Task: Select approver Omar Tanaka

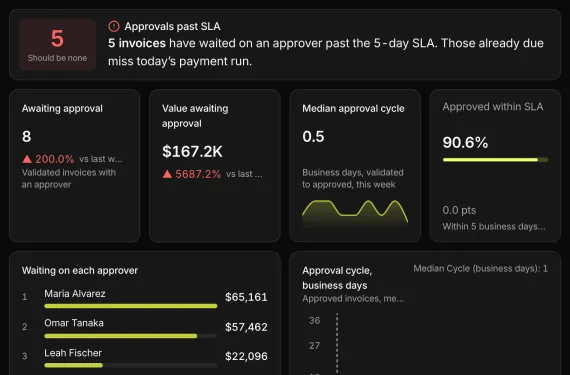Action: pyautogui.click(x=74, y=323)
